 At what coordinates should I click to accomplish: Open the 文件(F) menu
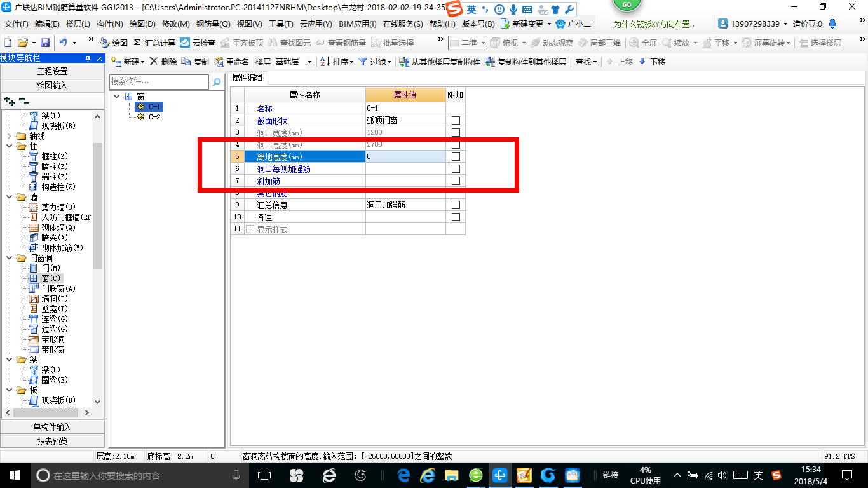pyautogui.click(x=16, y=24)
